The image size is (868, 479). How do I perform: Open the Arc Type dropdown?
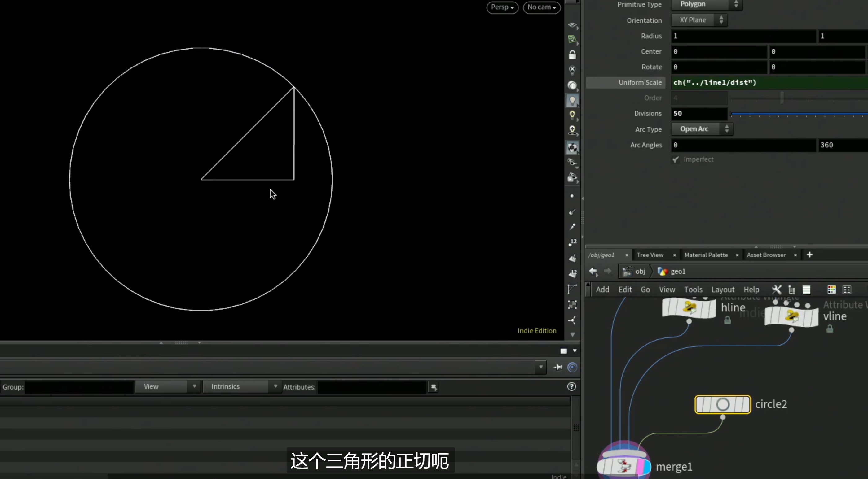tap(702, 129)
